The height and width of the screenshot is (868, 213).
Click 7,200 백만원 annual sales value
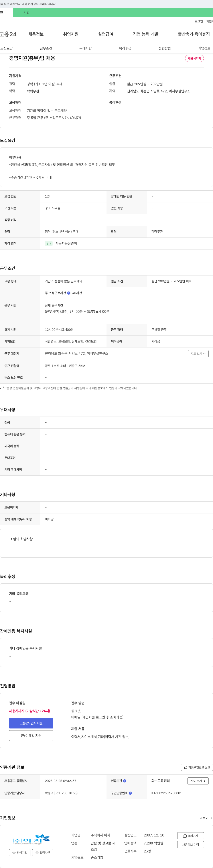click(154, 843)
